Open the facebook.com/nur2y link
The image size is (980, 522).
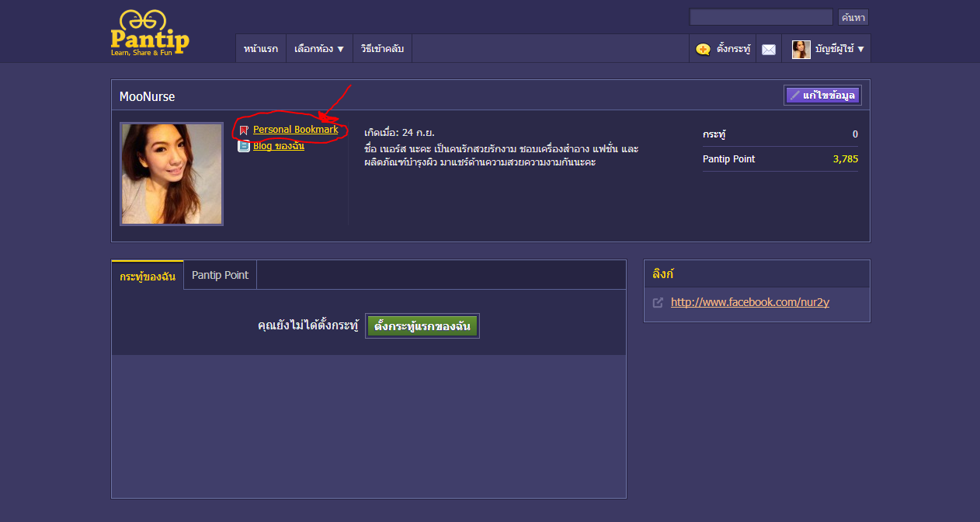(750, 302)
